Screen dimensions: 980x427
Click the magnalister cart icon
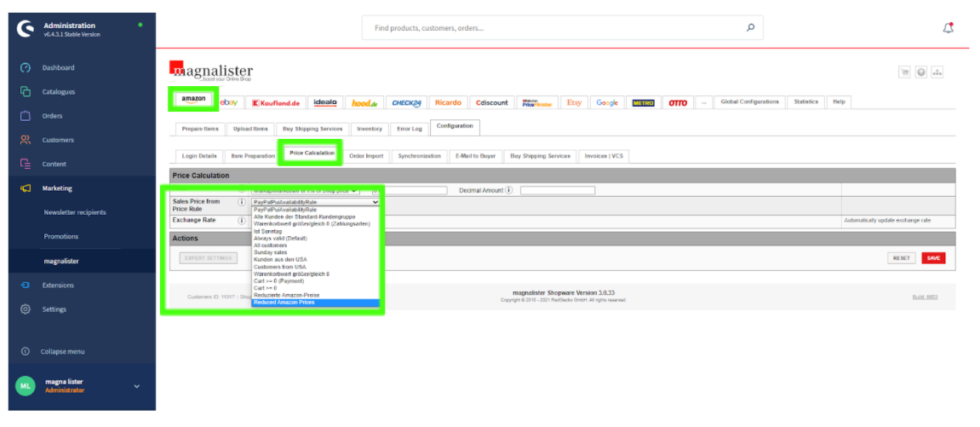(x=904, y=72)
